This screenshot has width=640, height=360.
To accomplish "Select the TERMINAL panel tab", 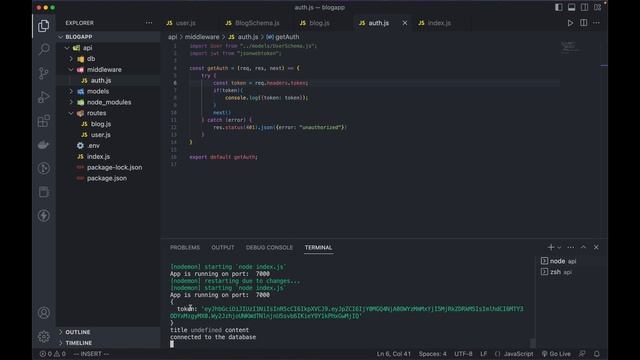I will pyautogui.click(x=318, y=247).
